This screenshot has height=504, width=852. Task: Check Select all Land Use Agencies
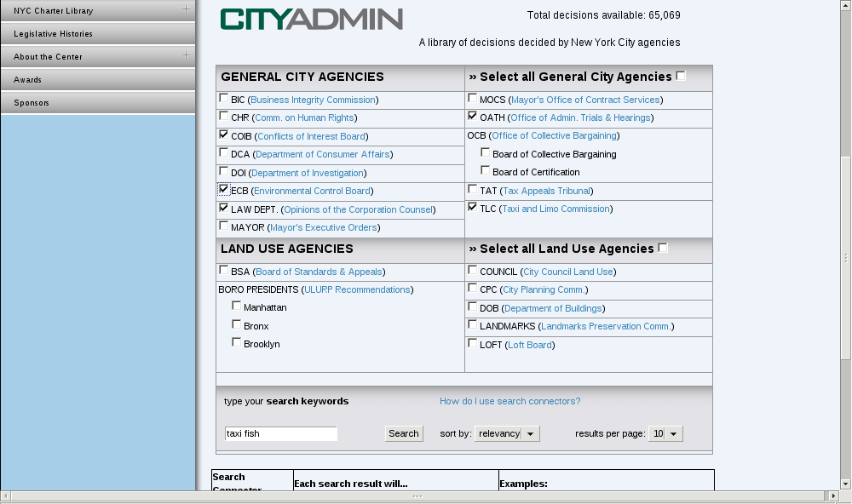click(663, 248)
